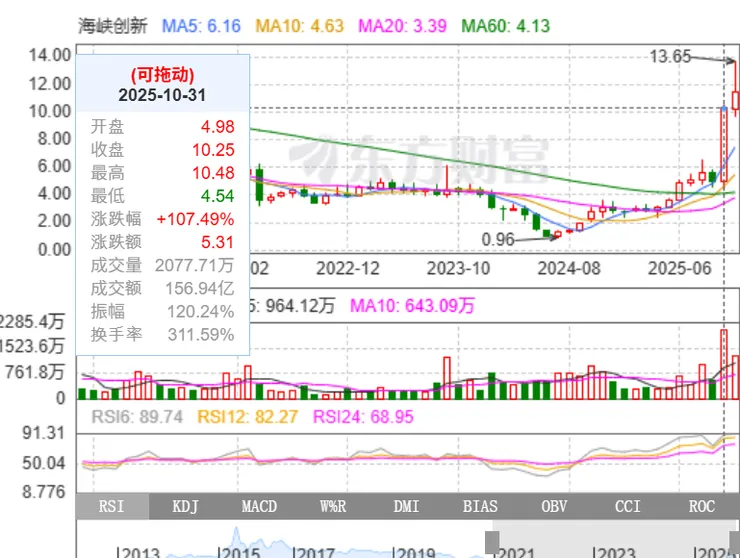Click right handle of timeline range slider
The height and width of the screenshot is (558, 740).
pos(735,542)
